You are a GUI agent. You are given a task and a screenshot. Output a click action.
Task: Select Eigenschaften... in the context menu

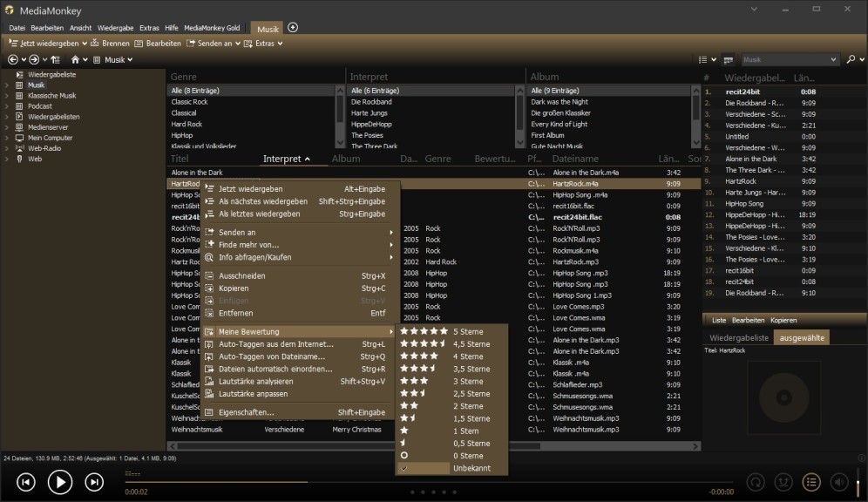246,412
